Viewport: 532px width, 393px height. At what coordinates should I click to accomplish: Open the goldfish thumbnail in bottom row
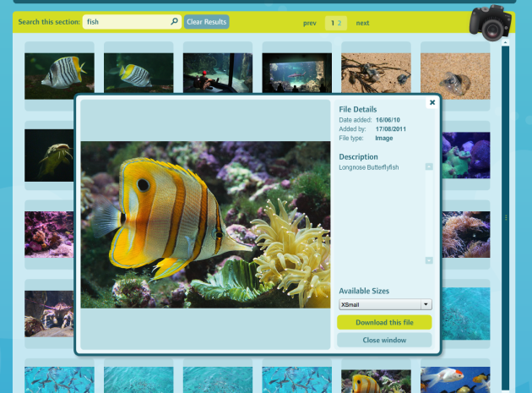[x=455, y=379]
